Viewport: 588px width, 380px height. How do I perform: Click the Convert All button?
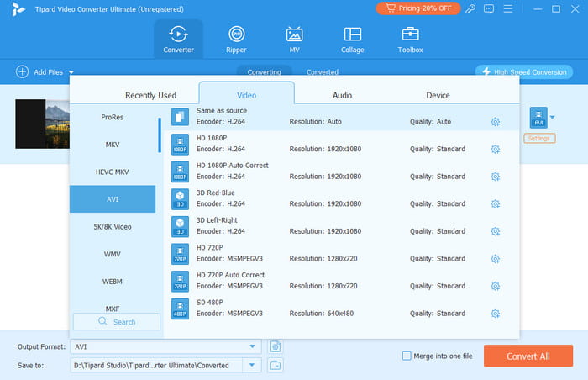point(528,356)
